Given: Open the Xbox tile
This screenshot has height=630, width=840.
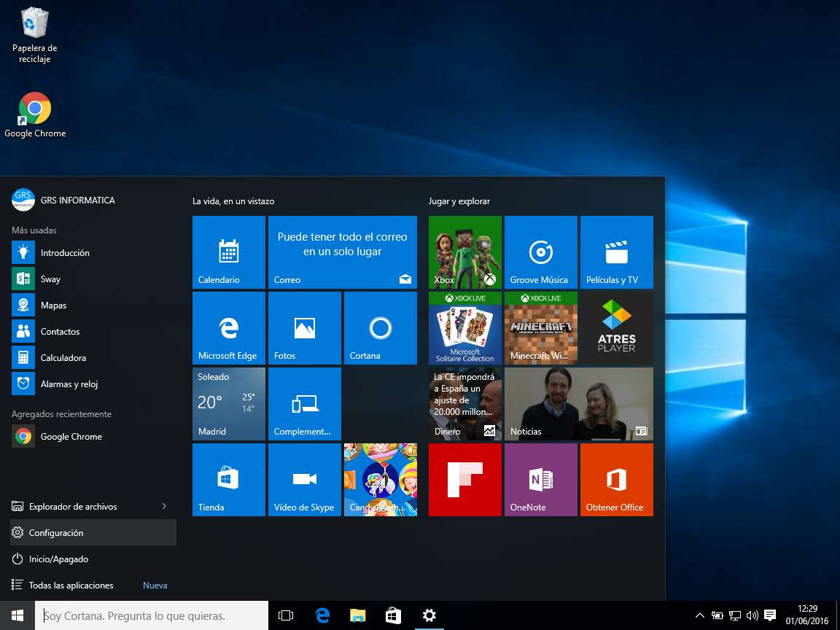Looking at the screenshot, I should point(465,252).
